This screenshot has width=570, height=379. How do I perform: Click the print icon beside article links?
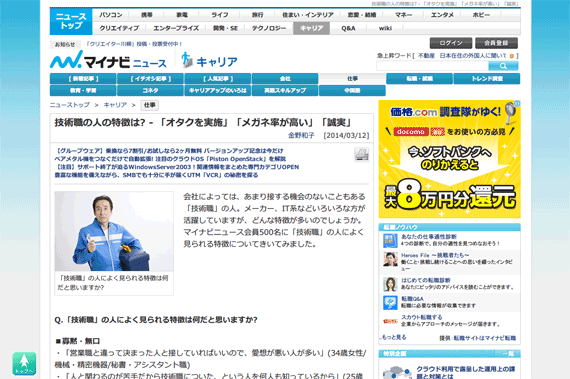point(362,155)
